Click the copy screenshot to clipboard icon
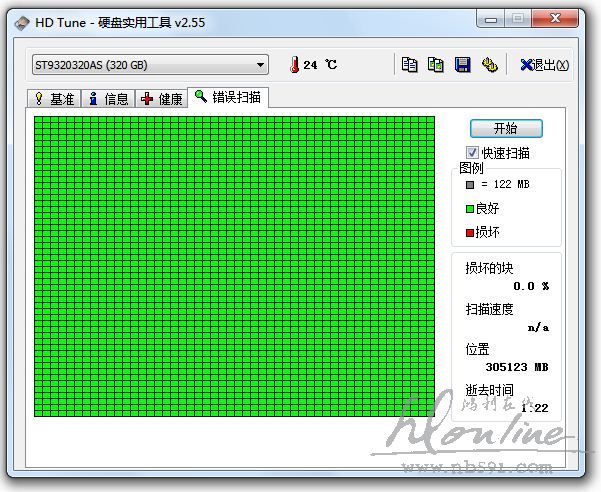 (x=436, y=64)
